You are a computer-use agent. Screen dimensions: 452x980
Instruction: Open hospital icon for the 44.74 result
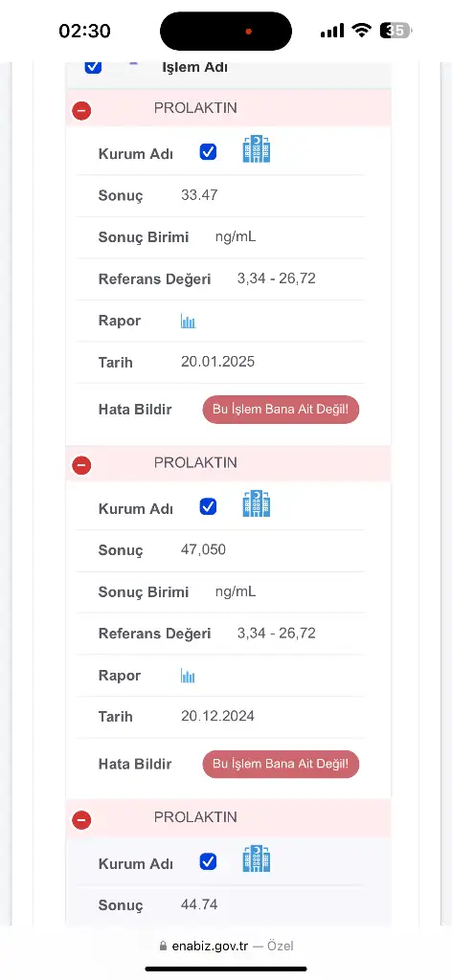click(x=257, y=859)
